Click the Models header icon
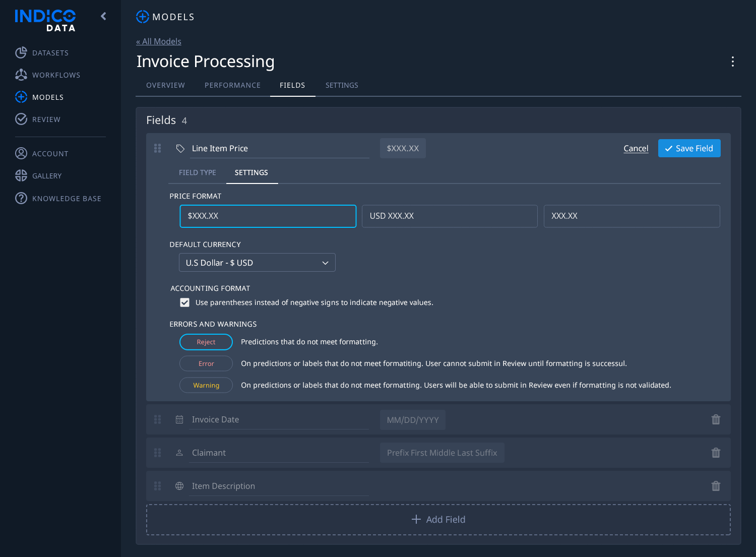This screenshot has height=557, width=756. coord(143,17)
